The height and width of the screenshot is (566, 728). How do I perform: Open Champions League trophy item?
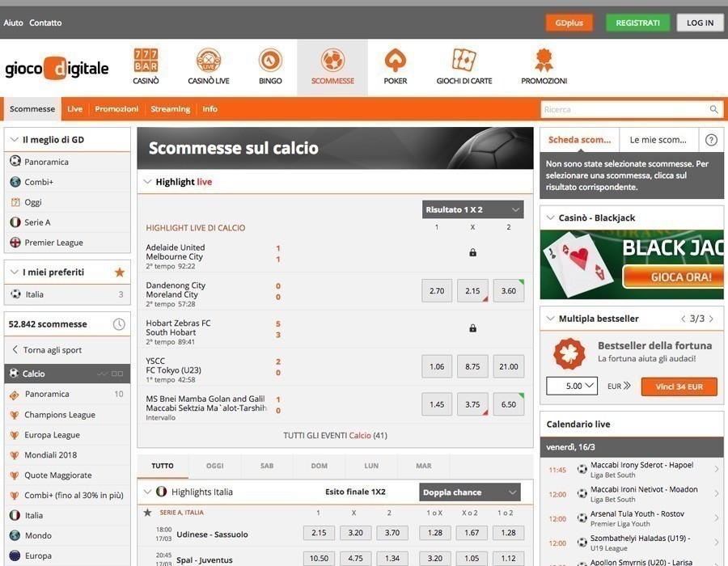pos(67,415)
